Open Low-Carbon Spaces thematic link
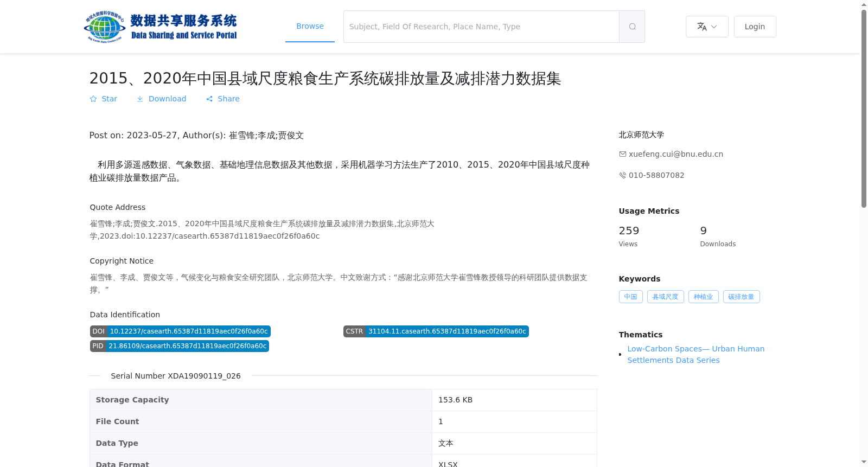The height and width of the screenshot is (467, 868). (696, 354)
